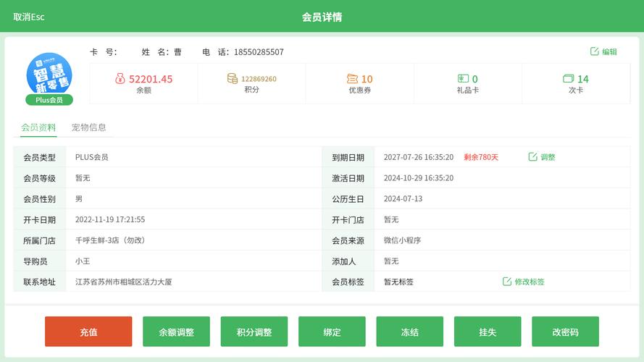The image size is (644, 362).
Task: Click the 编辑 pencil icon
Action: click(x=594, y=51)
